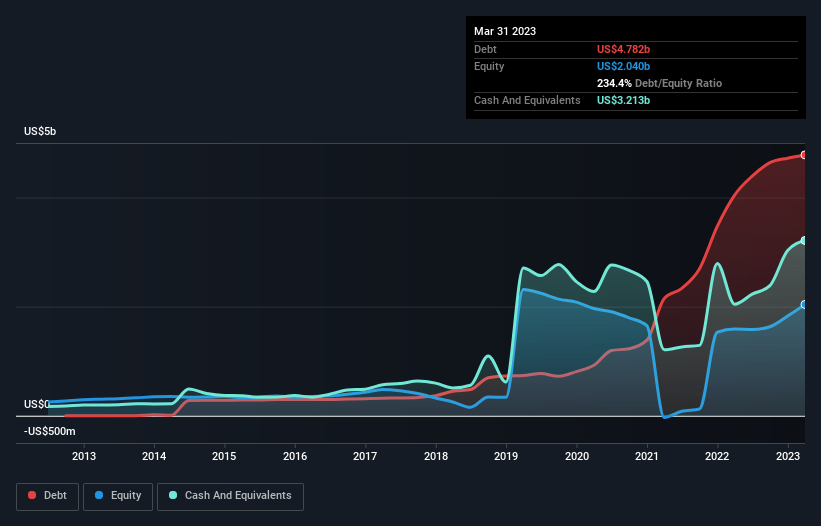Screen dimensions: 821x526
Task: Click the 2016 x-axis label
Action: (x=295, y=456)
